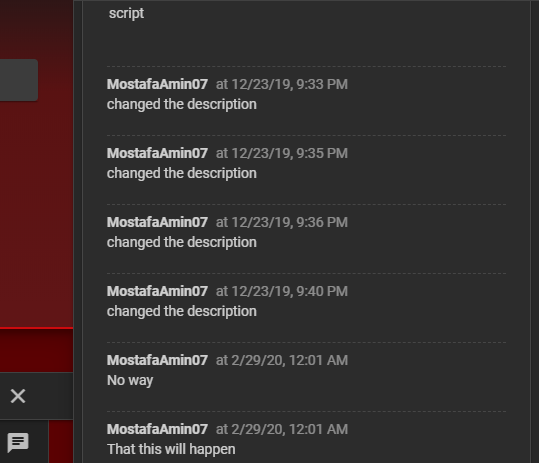Click the 'script' text at top
This screenshot has width=539, height=463.
(x=126, y=14)
